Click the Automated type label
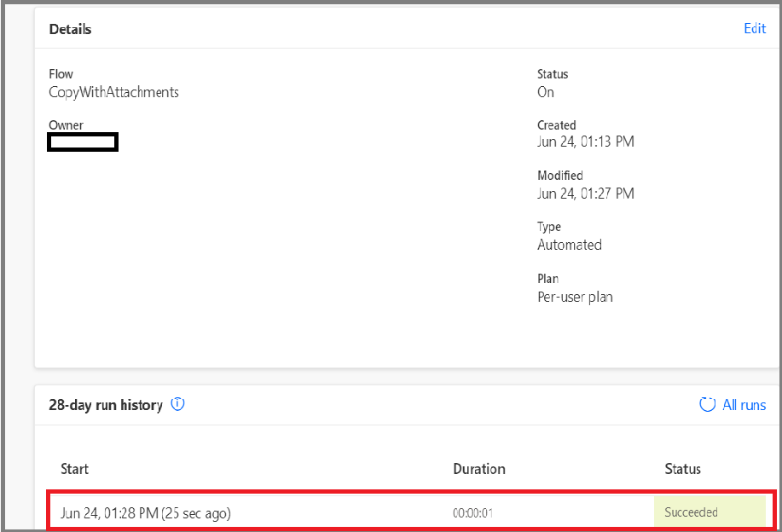 [x=570, y=245]
